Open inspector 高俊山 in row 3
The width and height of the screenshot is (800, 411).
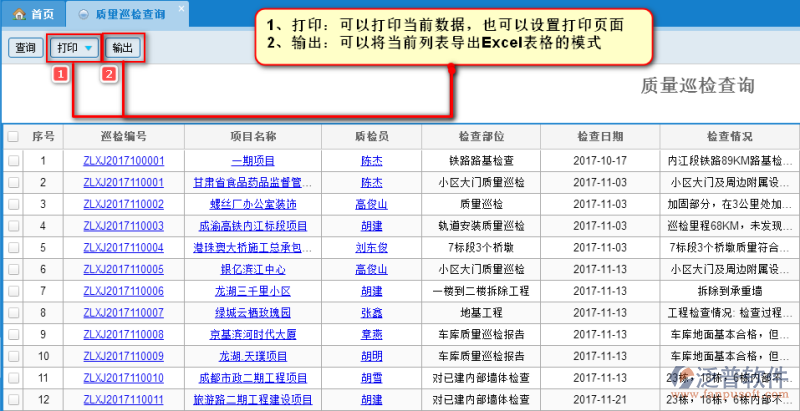tap(371, 204)
